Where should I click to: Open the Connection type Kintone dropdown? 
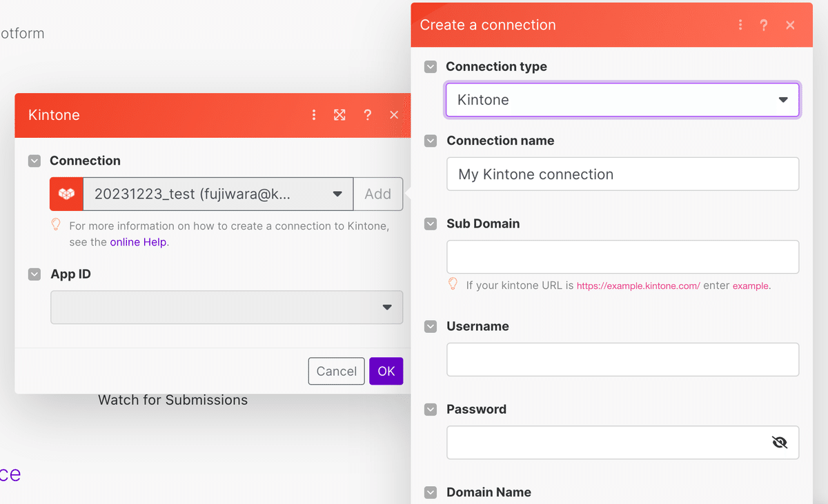tap(622, 100)
